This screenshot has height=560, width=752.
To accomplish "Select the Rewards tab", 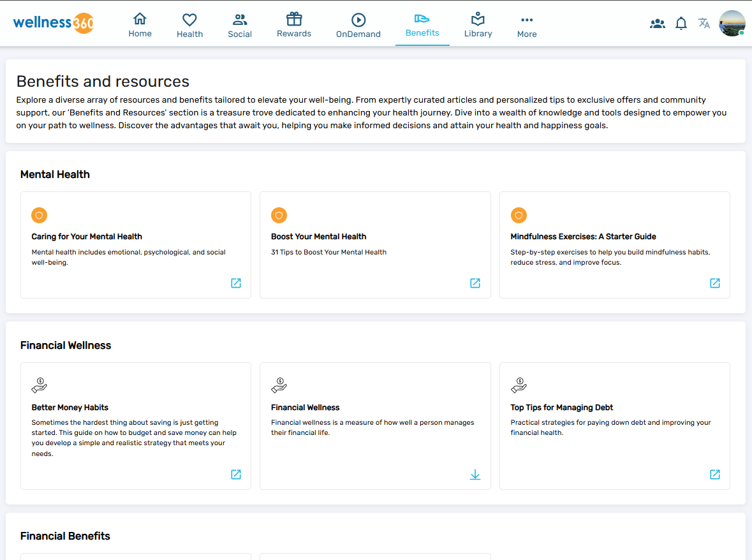I will pyautogui.click(x=293, y=26).
